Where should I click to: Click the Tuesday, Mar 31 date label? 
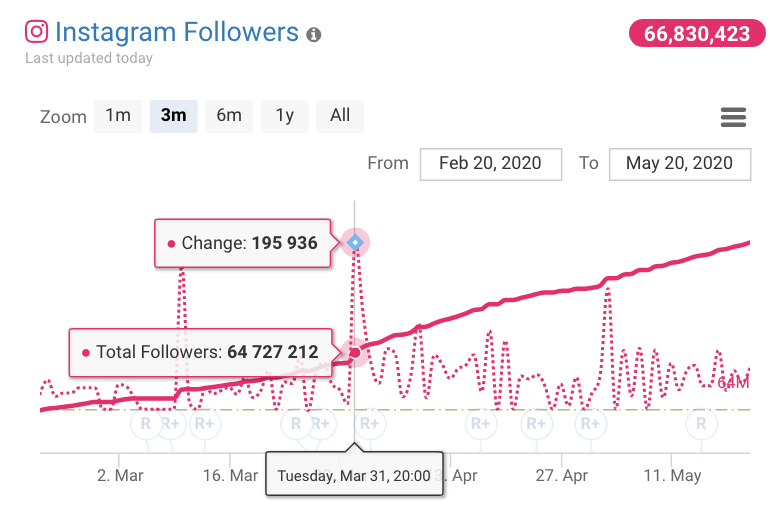click(353, 476)
